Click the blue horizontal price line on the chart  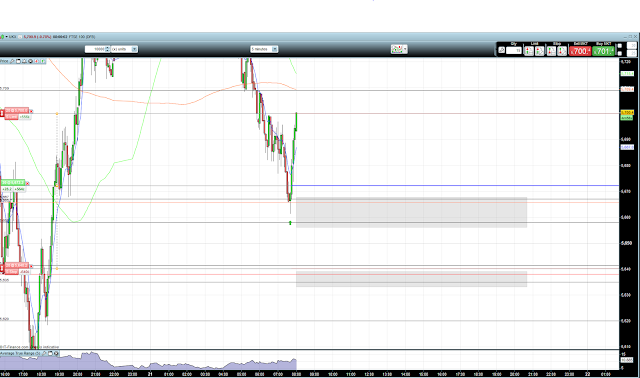(x=455, y=186)
